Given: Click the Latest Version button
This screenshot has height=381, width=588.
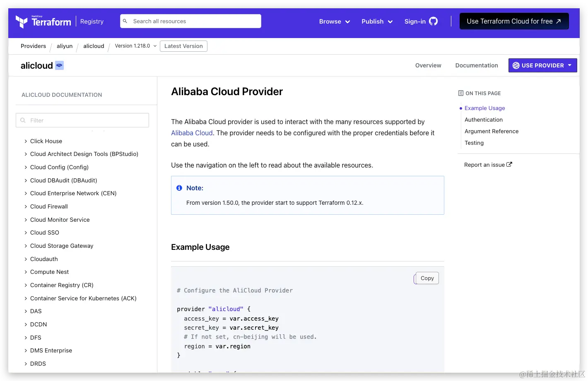Looking at the screenshot, I should pos(183,46).
